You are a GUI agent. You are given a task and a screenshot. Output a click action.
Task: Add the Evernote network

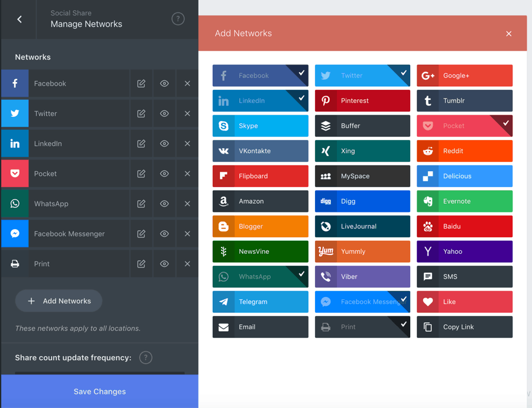pyautogui.click(x=465, y=201)
